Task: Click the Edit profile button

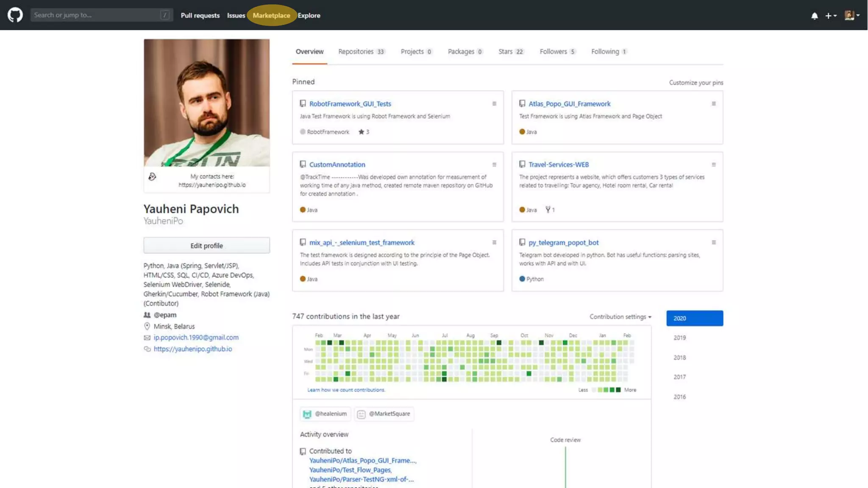Action: (x=206, y=245)
